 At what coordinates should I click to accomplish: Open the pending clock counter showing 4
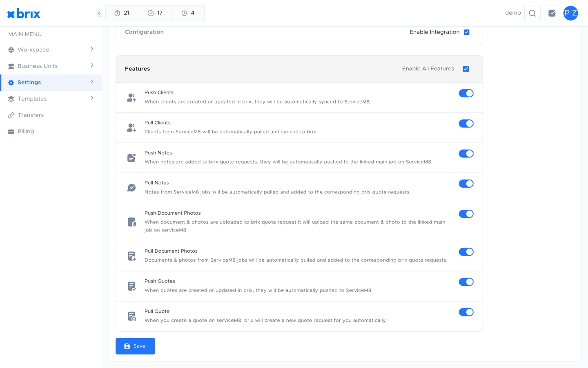pyautogui.click(x=188, y=13)
